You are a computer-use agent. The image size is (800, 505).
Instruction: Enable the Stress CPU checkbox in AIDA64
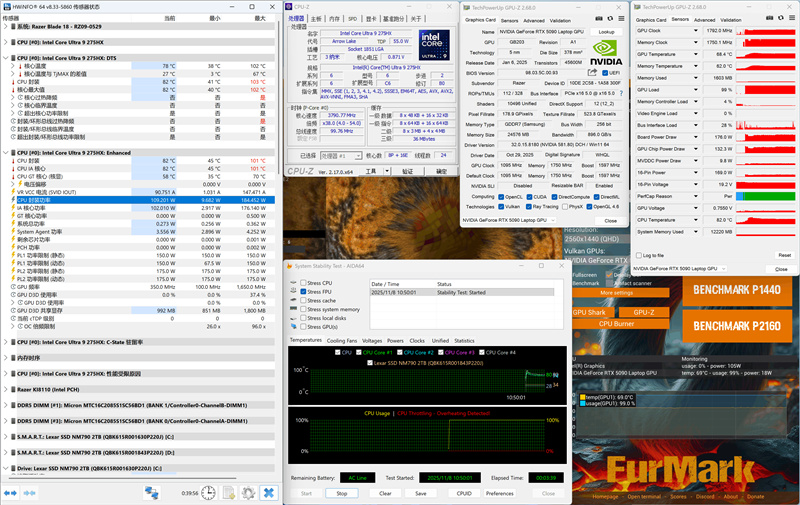coord(303,283)
